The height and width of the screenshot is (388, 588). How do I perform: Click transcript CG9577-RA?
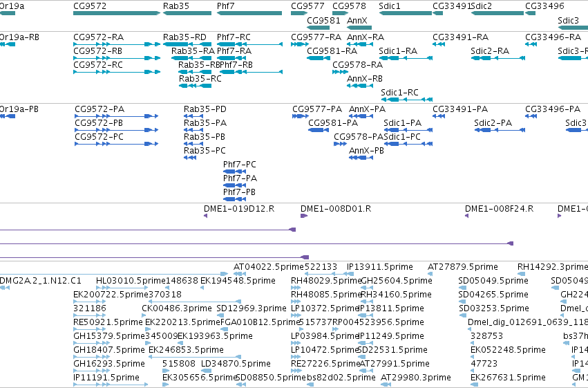click(316, 37)
